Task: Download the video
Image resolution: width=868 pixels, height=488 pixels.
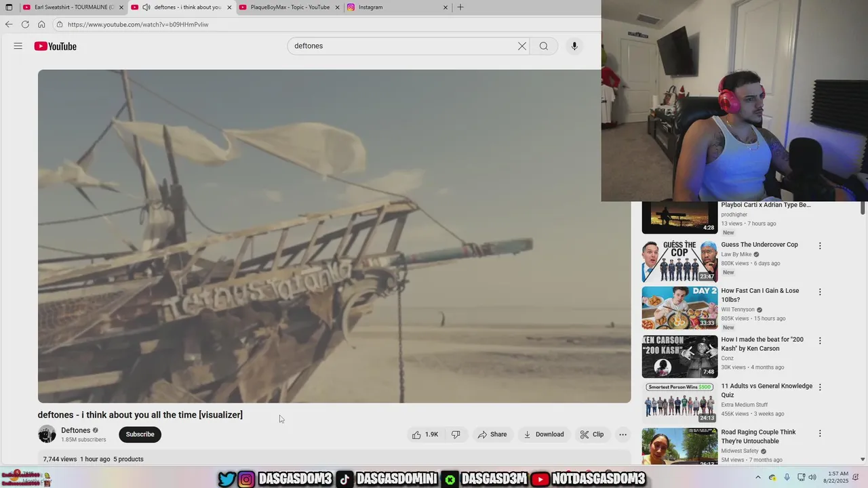Action: pyautogui.click(x=543, y=434)
